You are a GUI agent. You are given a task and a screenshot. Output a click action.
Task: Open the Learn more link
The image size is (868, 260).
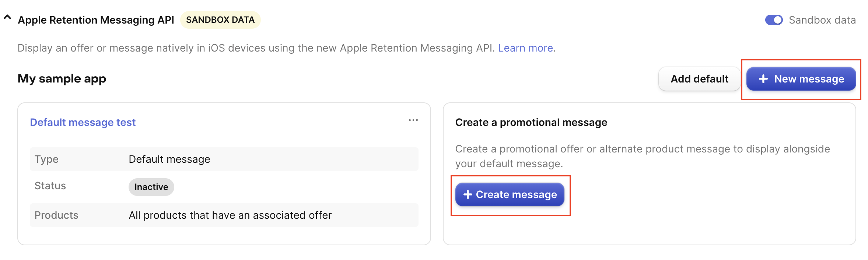(x=525, y=48)
